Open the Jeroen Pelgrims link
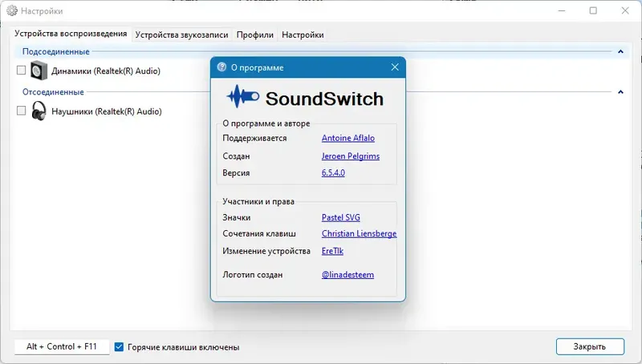The height and width of the screenshot is (364, 642). (351, 156)
